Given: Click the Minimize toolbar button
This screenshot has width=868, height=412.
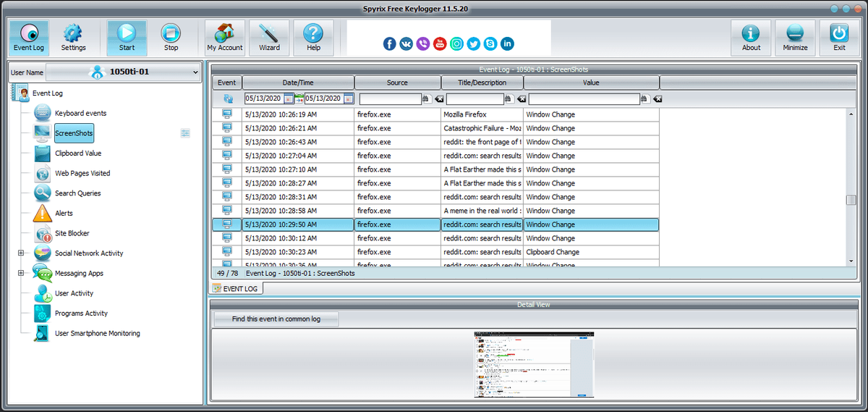Looking at the screenshot, I should point(795,38).
